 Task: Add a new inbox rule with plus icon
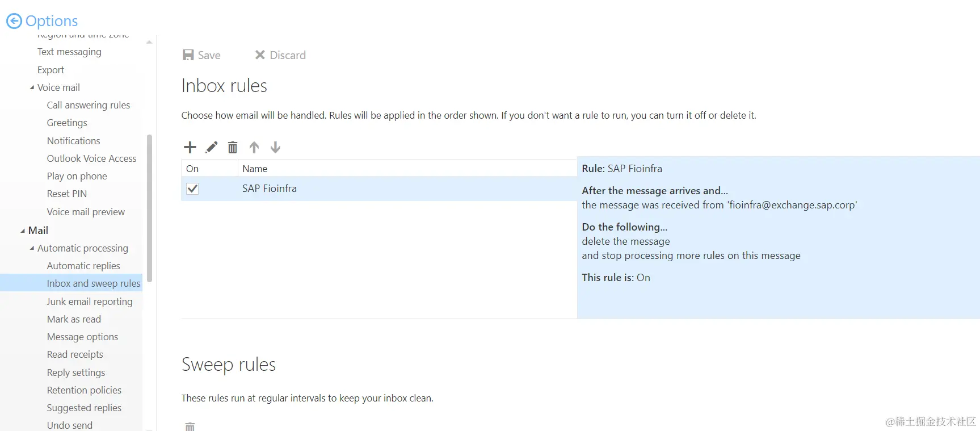pos(190,148)
